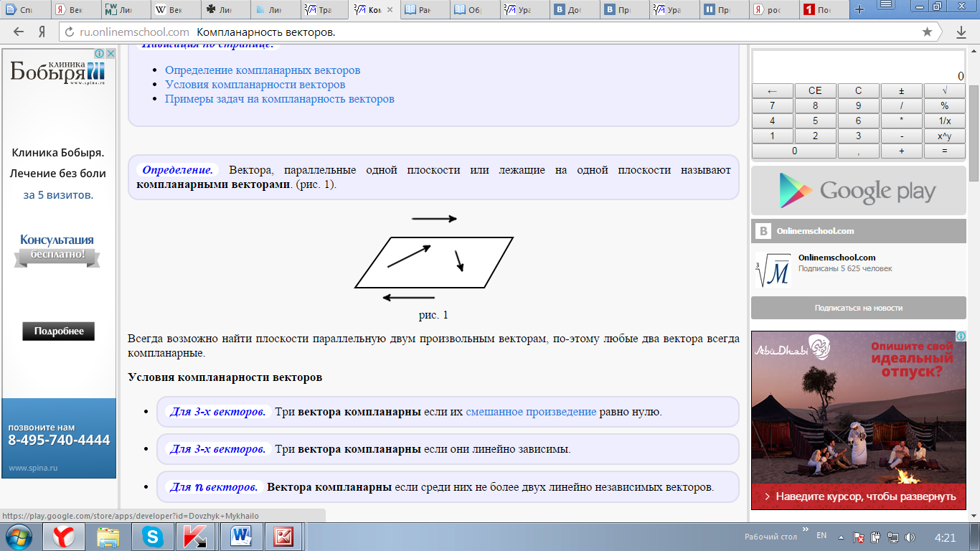
Task: Open link 'Определение компланарных векторов'
Action: tap(263, 70)
